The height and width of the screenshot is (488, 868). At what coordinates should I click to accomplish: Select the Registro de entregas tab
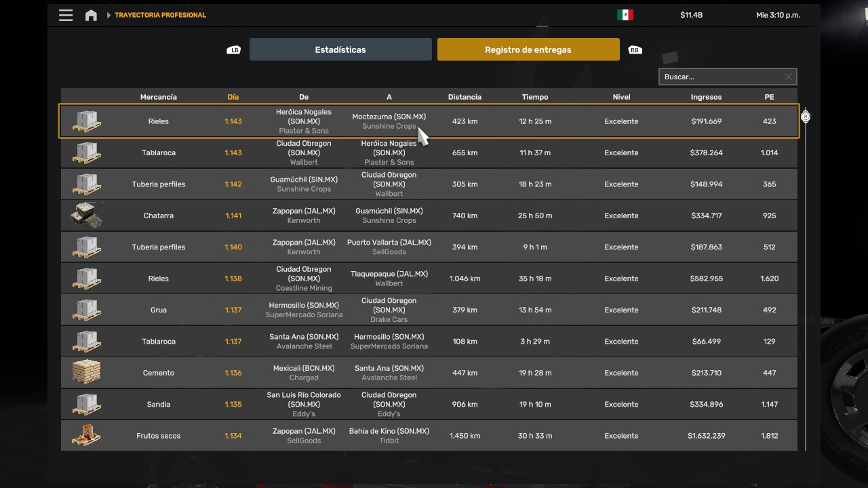coord(528,49)
